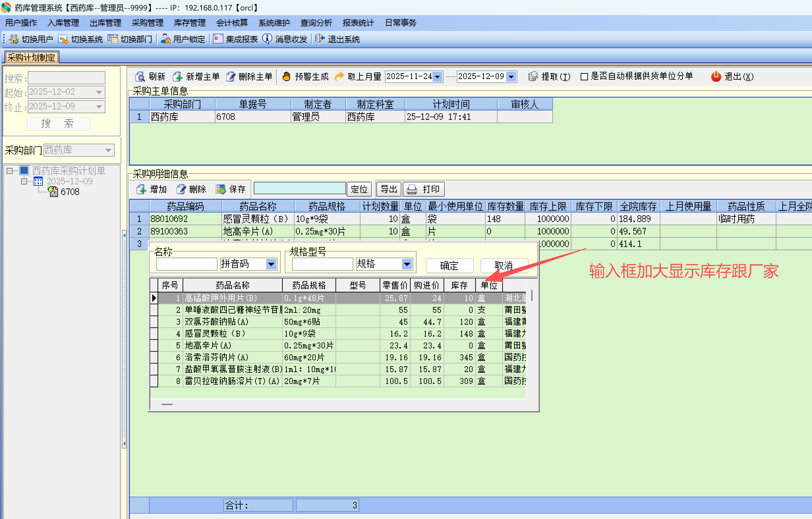
Task: Click the 打印 printer button
Action: [x=423, y=189]
